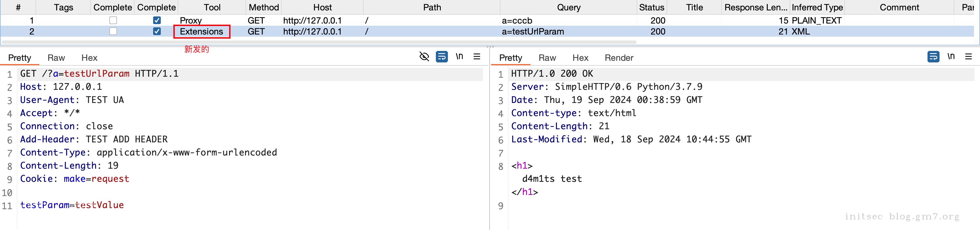This screenshot has height=230, width=980.
Task: Toggle hidden characters eye icon in request panel
Action: coord(424,57)
